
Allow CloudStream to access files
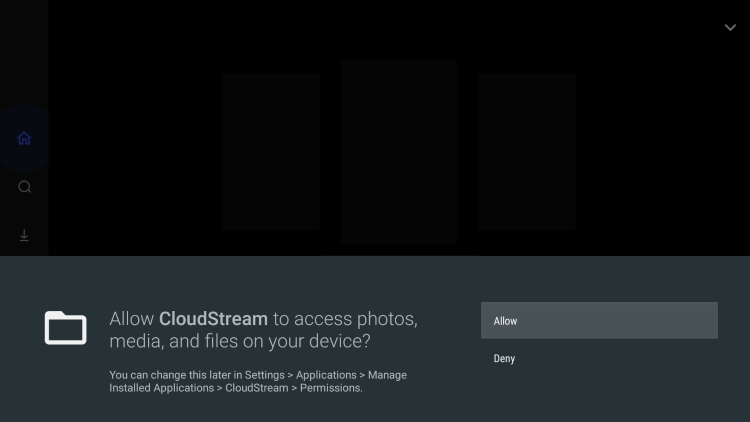click(x=599, y=321)
